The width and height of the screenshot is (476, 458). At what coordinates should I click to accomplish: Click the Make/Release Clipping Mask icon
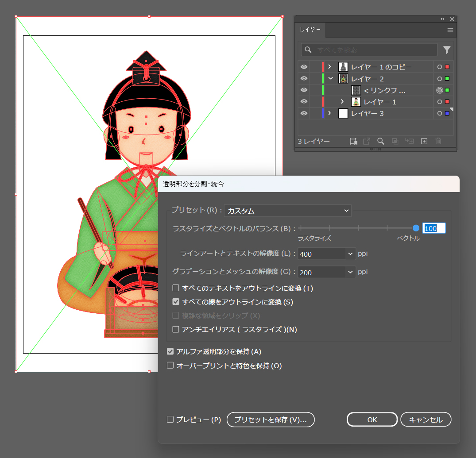pos(395,141)
